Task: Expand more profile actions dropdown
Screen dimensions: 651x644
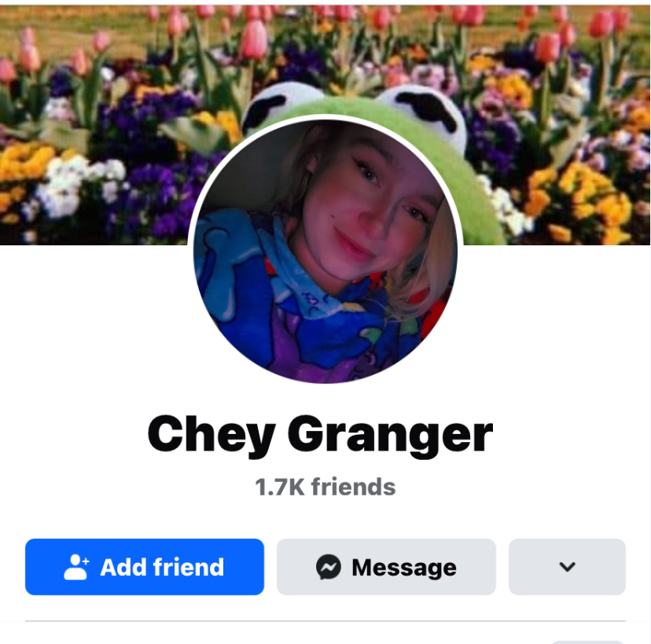Action: click(567, 567)
